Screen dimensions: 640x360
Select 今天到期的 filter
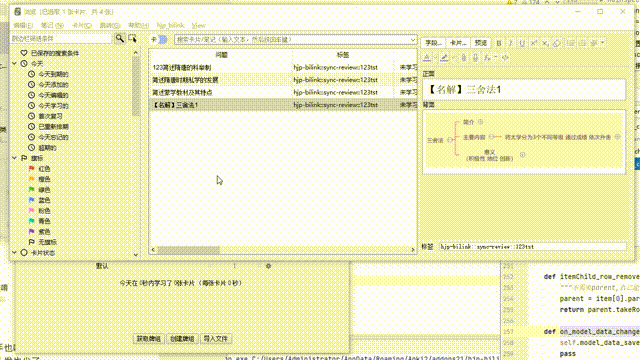point(53,74)
